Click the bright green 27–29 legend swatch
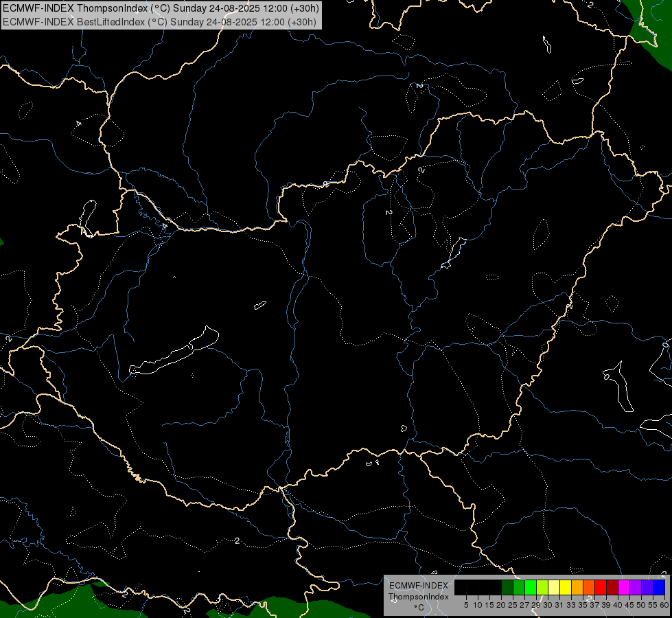The image size is (672, 618). point(531,587)
